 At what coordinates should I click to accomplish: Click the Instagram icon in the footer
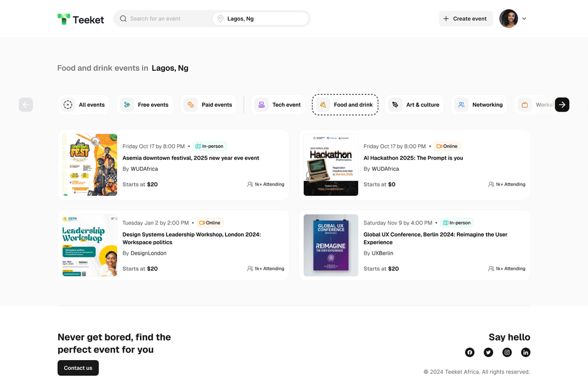pos(507,352)
